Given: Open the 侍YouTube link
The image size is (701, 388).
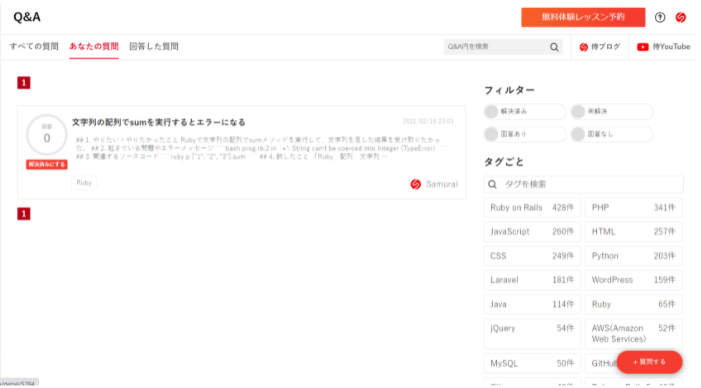Looking at the screenshot, I should (663, 47).
